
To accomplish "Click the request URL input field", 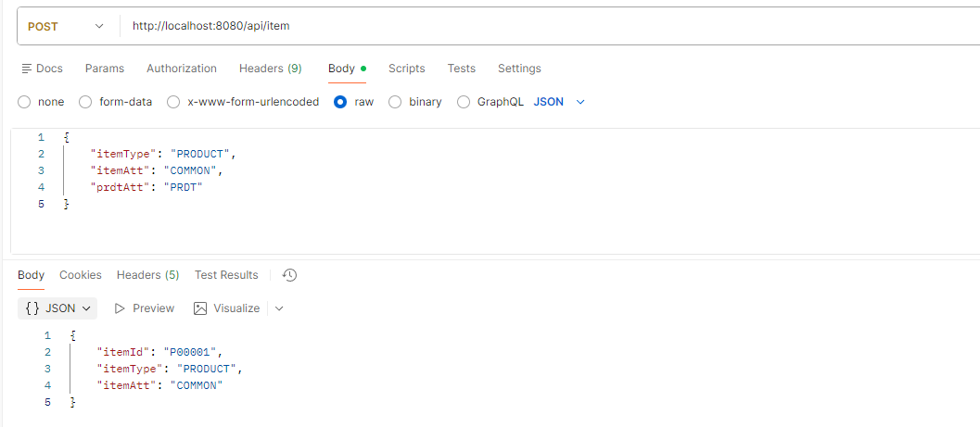I will pos(547,26).
